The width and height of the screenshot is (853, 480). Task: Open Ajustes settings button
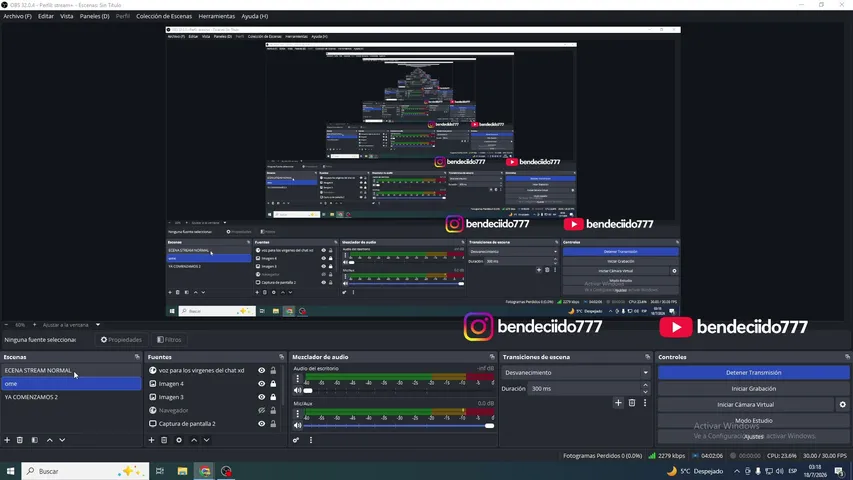tap(753, 436)
